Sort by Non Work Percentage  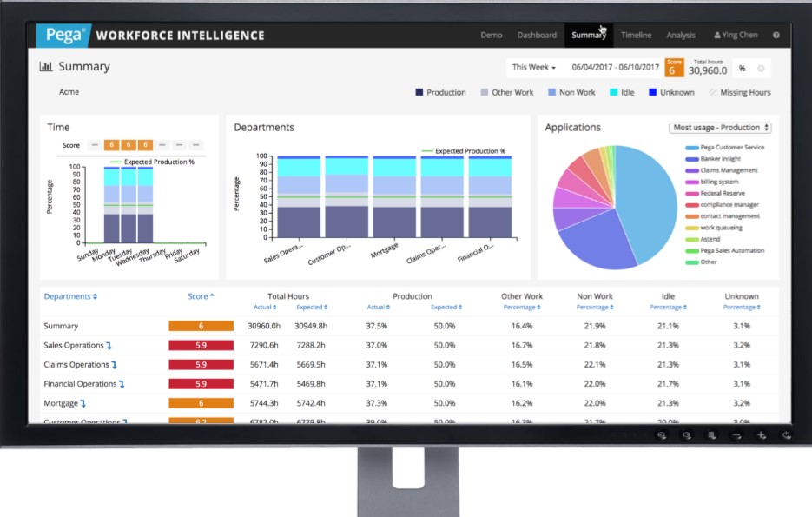pos(595,308)
